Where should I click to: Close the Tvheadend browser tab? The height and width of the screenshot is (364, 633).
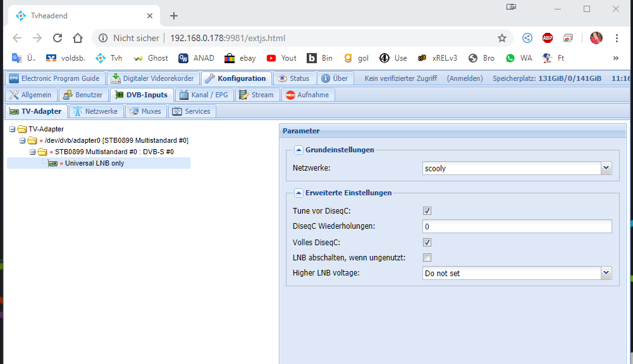(150, 16)
